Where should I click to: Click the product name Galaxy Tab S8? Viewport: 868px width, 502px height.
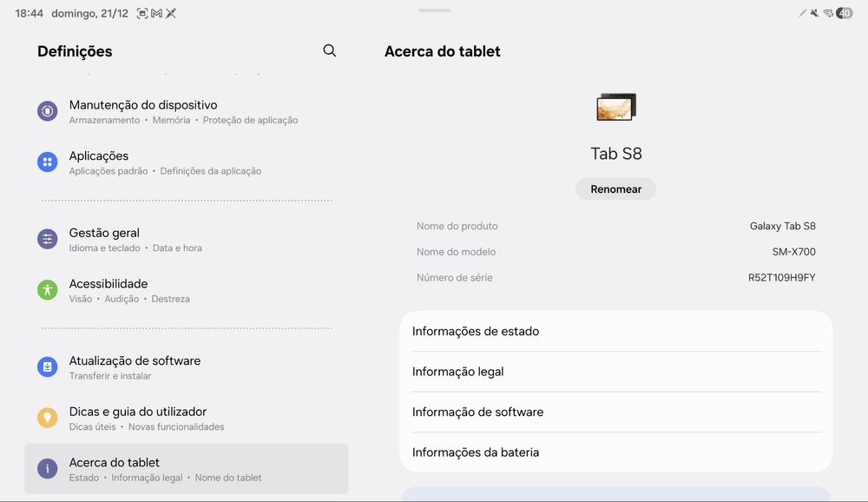click(x=783, y=226)
